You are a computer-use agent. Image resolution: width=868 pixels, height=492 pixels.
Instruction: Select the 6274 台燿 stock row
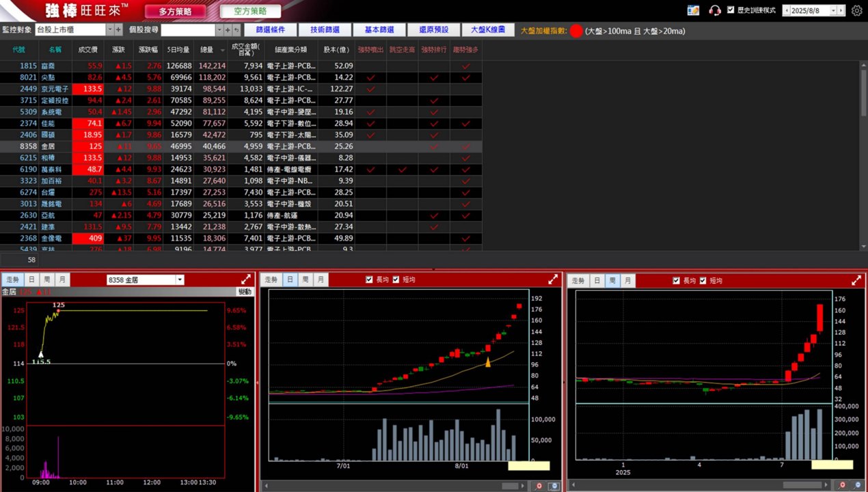241,193
